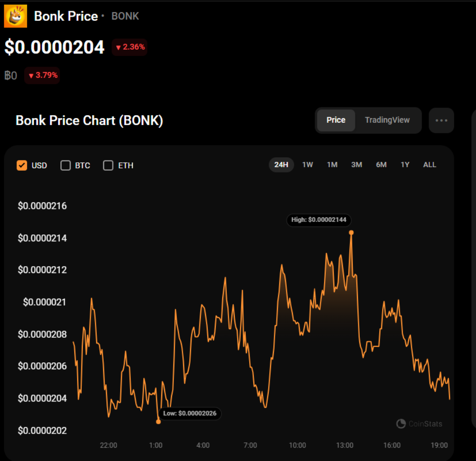This screenshot has width=476, height=461.
Task: Switch chart to 1W timeframe
Action: pos(307,165)
